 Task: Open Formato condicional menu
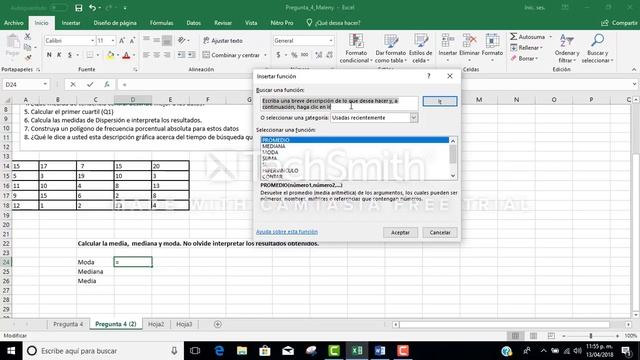pos(356,48)
